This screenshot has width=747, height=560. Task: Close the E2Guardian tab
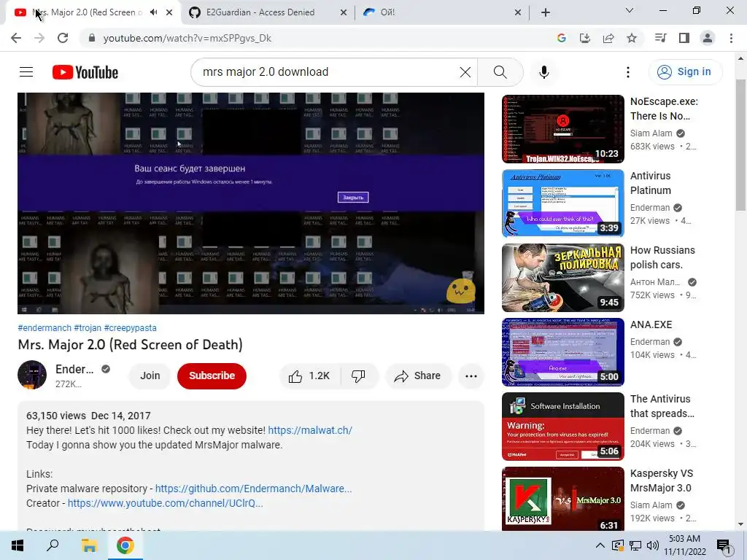[x=344, y=12]
